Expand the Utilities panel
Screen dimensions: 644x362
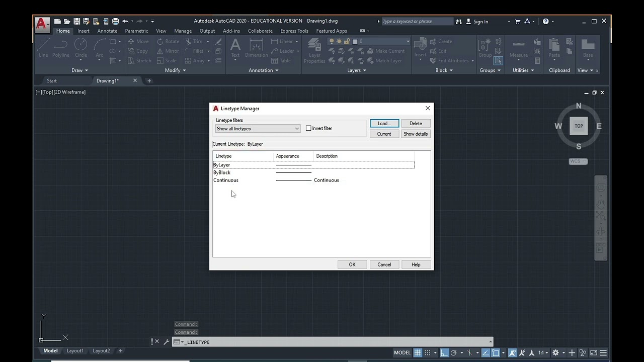523,70
